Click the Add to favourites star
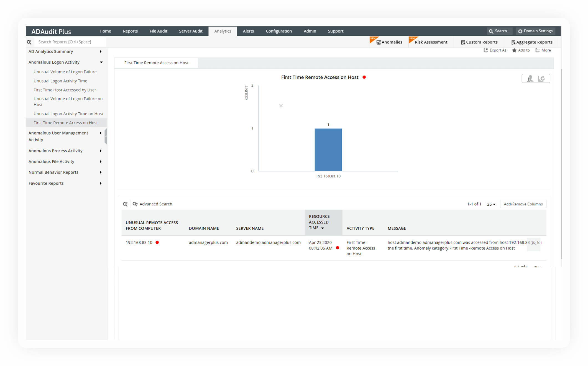Image resolution: width=588 pixels, height=366 pixels. click(514, 50)
